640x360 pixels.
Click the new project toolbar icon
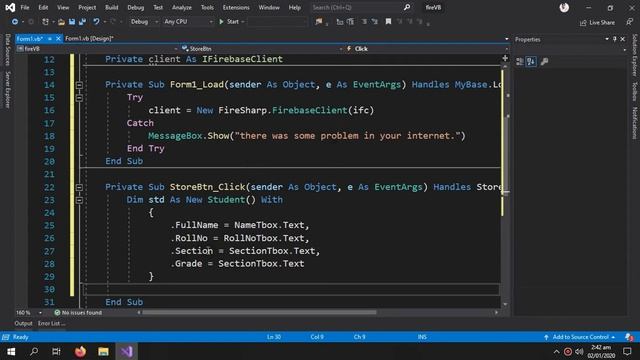coord(45,22)
